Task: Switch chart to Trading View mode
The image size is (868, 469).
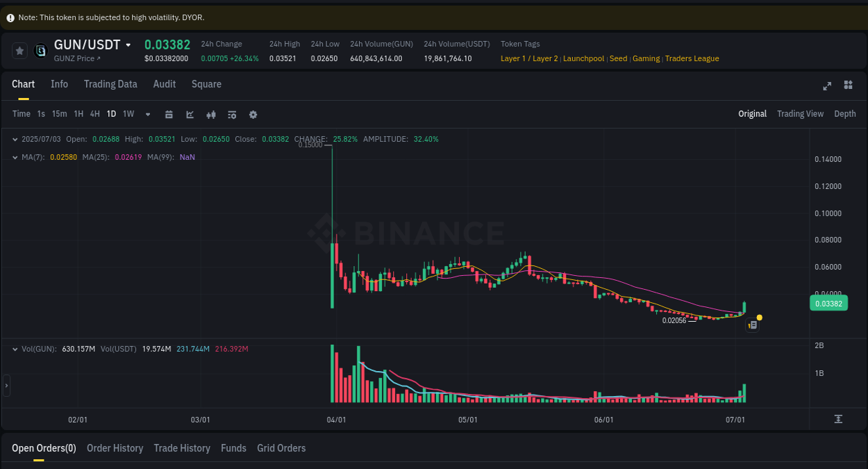Action: (x=800, y=113)
